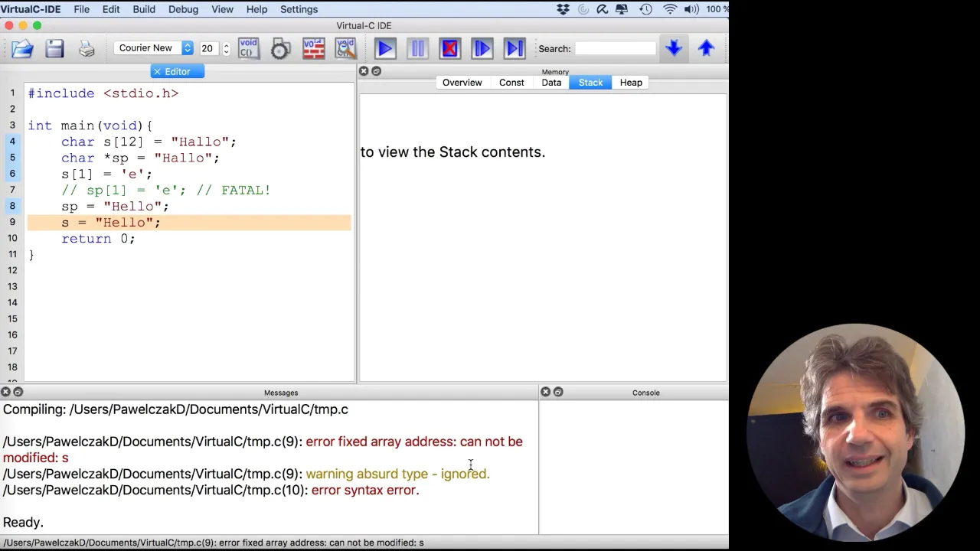This screenshot has width=980, height=551.
Task: Open the Settings menu
Action: 299,9
